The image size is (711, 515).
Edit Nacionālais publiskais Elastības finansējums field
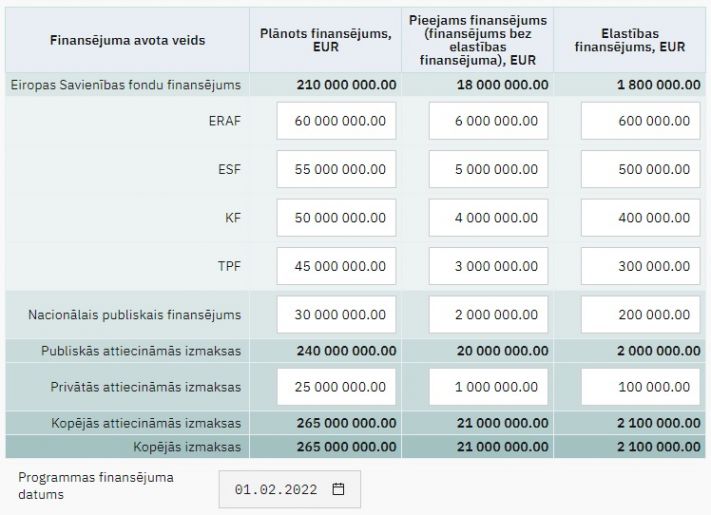pos(640,315)
